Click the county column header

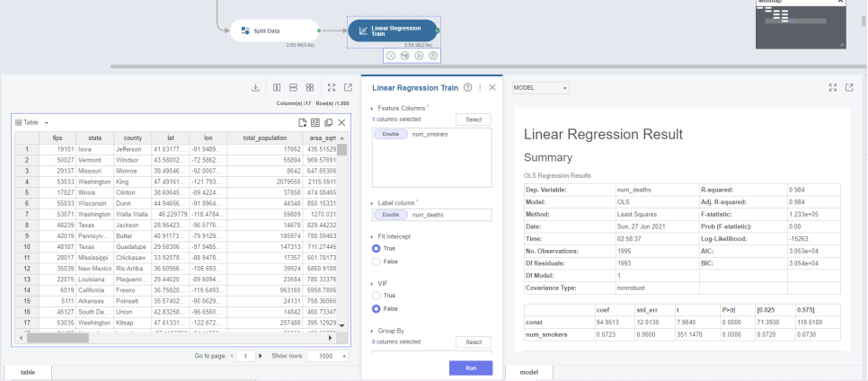[133, 137]
